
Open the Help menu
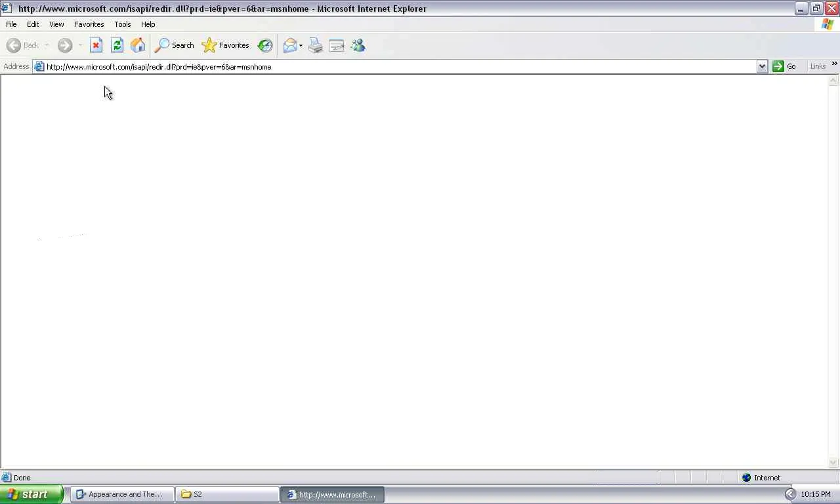pos(148,24)
